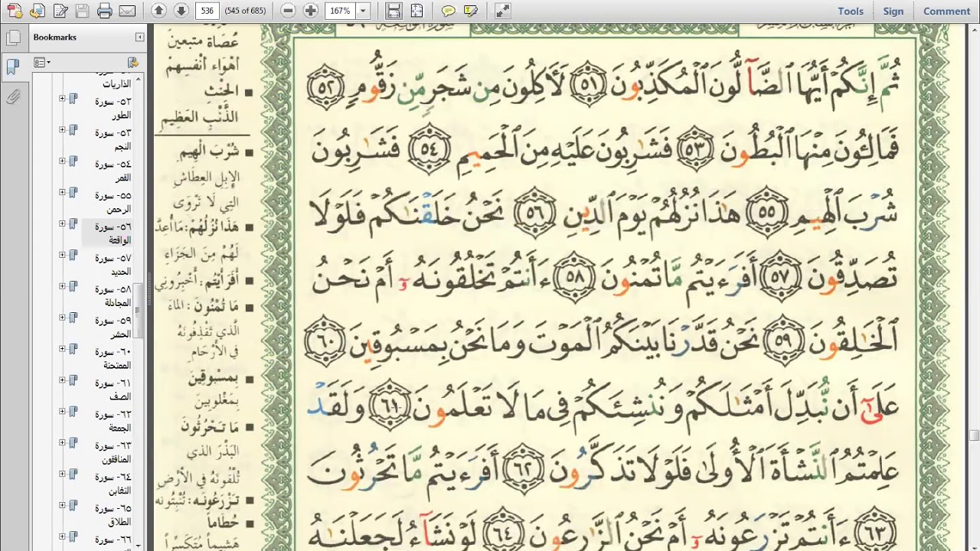Expand the bookmark ٥٨ سورة المجادلة
The width and height of the screenshot is (980, 551).
[x=62, y=287]
